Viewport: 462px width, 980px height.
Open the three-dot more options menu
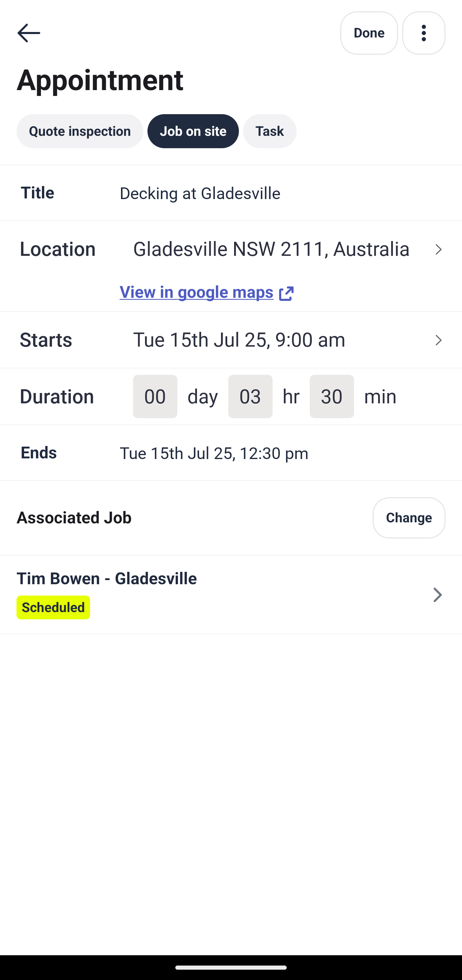point(423,33)
